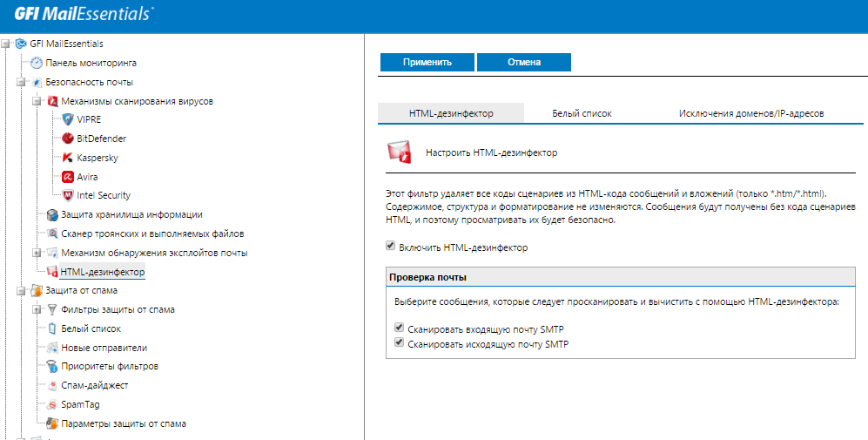Collapse the Безопасность почты branch

pos(21,82)
